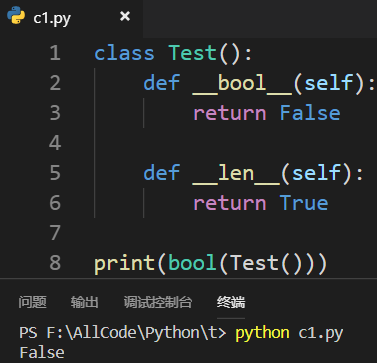Click line number 7 in gutter
Viewport: 377px width, 363px height.
coord(55,233)
